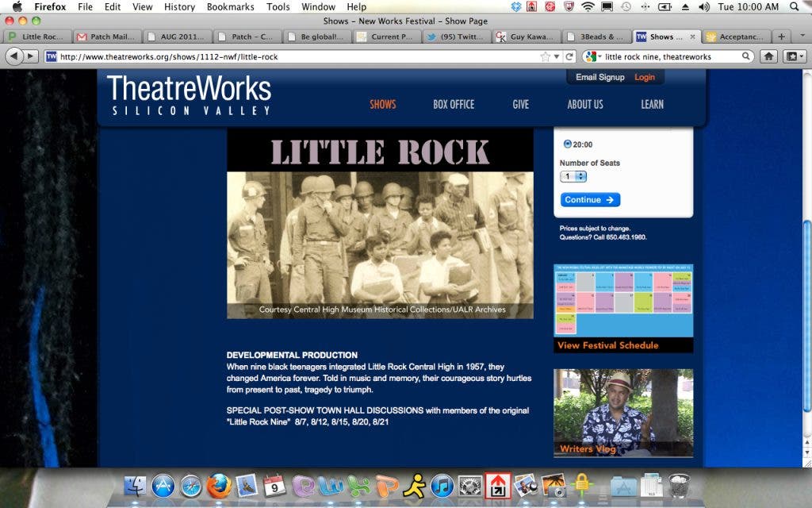The height and width of the screenshot is (508, 812).
Task: Close the Shows tab with its X
Action: click(692, 37)
